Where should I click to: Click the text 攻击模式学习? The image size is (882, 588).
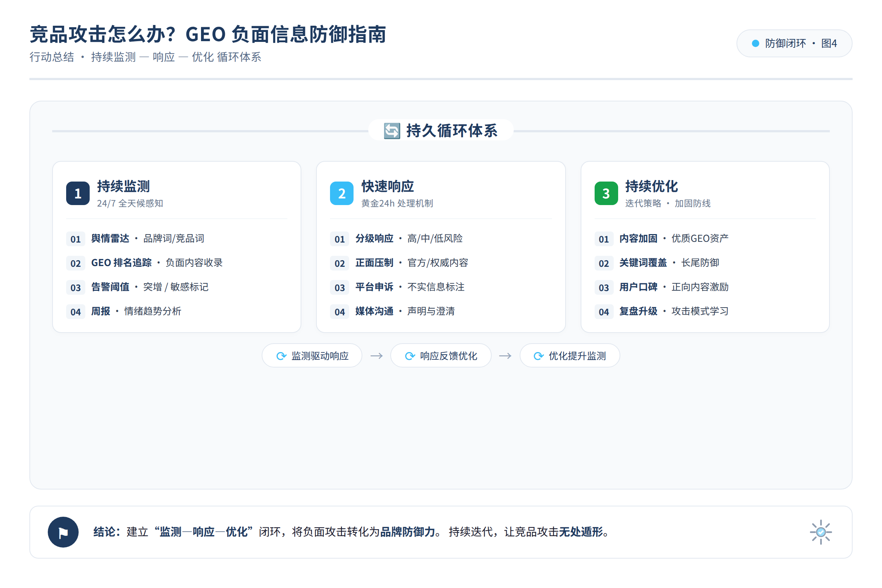point(700,311)
